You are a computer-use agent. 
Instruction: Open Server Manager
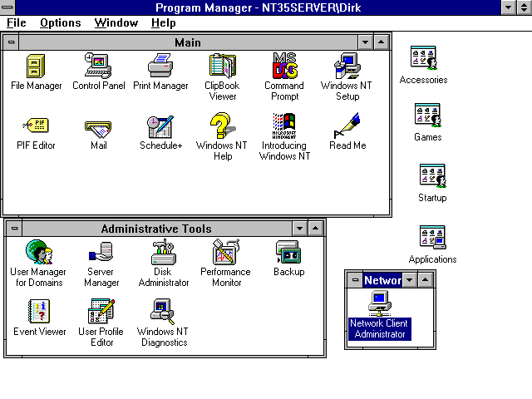pyautogui.click(x=101, y=252)
